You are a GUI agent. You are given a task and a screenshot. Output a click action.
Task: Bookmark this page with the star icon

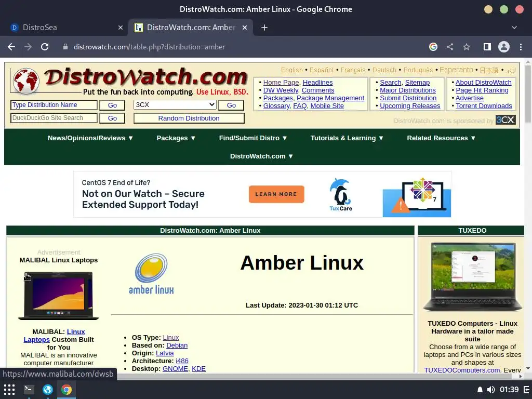click(x=467, y=47)
